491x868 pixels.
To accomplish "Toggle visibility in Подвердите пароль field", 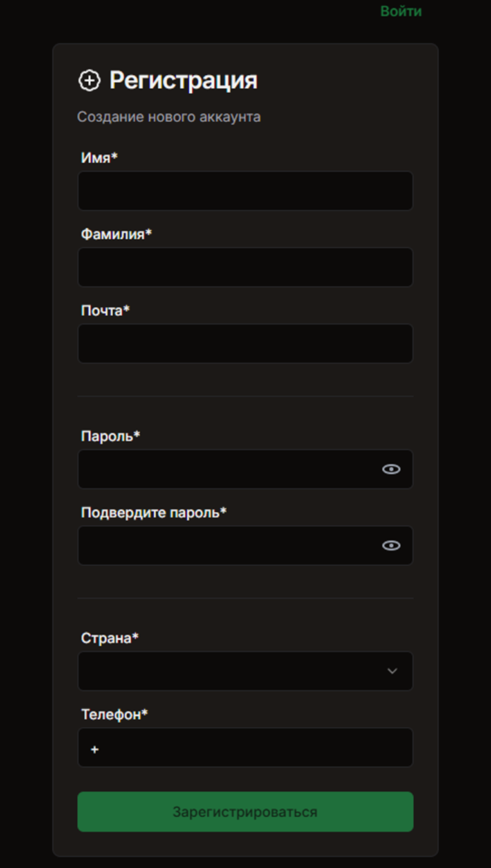I will [391, 546].
